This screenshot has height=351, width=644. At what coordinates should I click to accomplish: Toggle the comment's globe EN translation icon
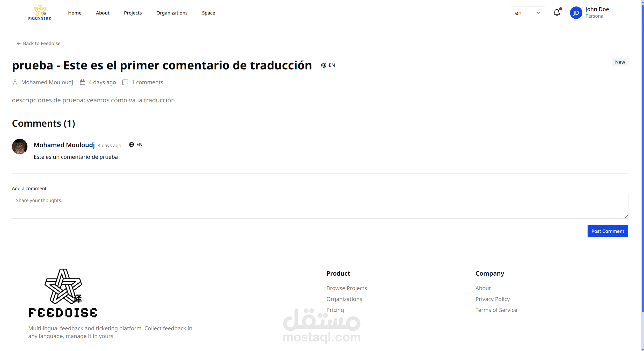(x=136, y=145)
